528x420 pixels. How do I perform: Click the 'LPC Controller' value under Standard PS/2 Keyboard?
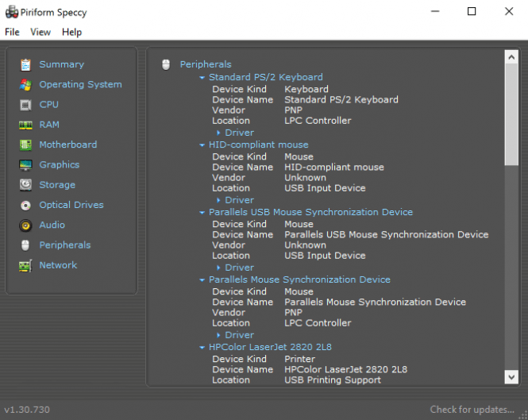318,121
